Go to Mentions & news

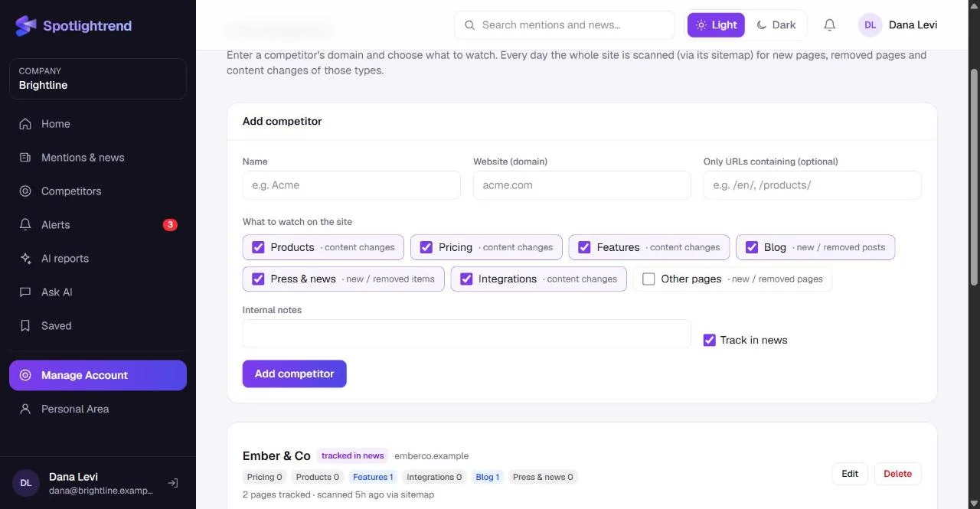[98, 158]
